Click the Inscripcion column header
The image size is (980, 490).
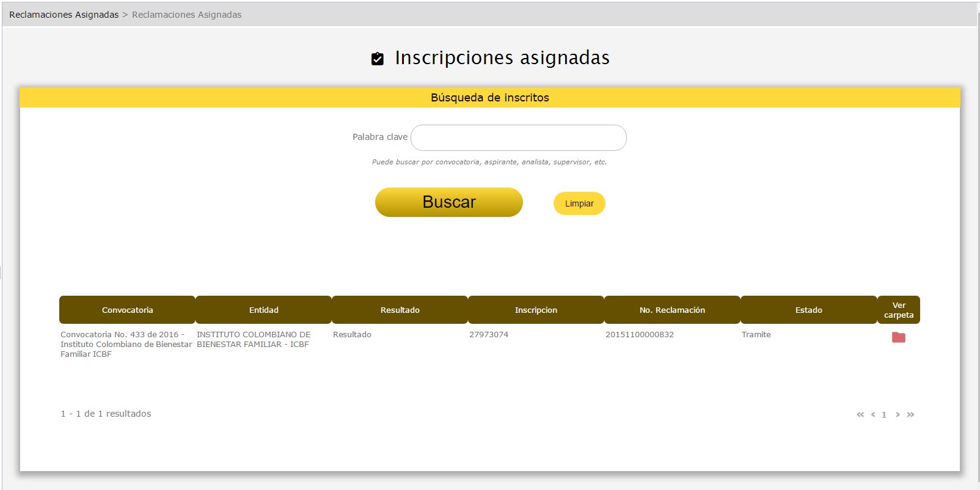pos(536,310)
